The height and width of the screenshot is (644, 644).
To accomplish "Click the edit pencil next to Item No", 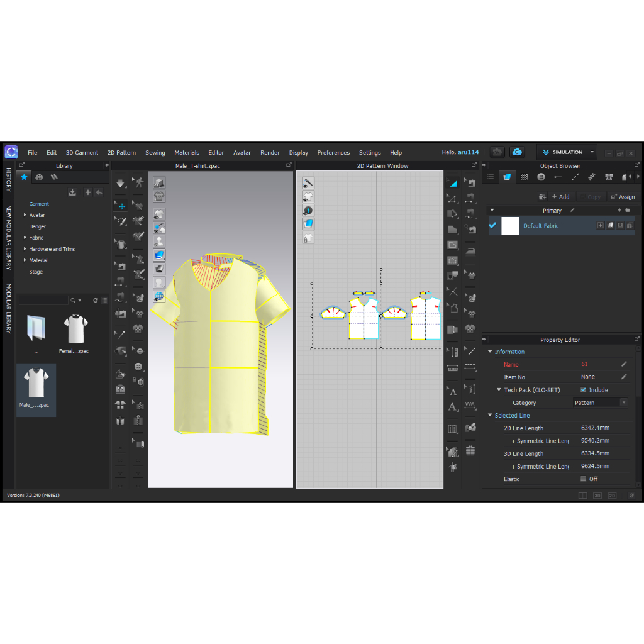I will 624,377.
